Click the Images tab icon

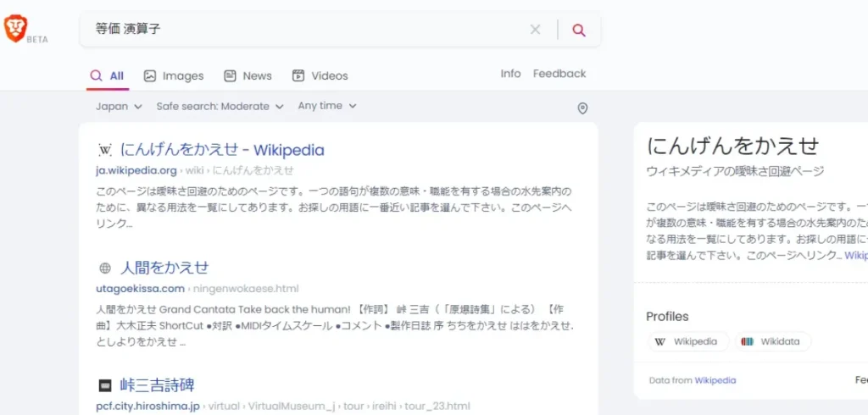[149, 76]
